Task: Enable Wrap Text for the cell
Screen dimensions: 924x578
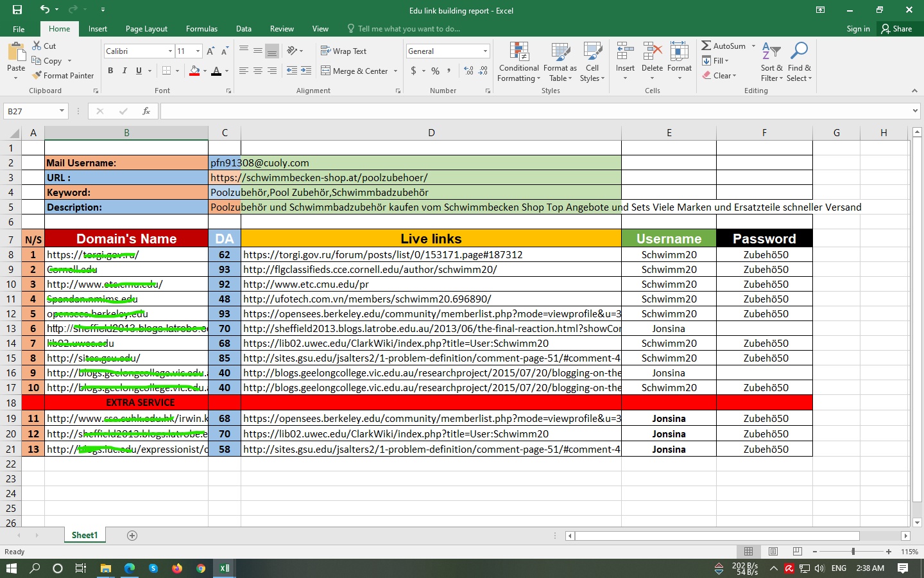Action: pos(343,51)
